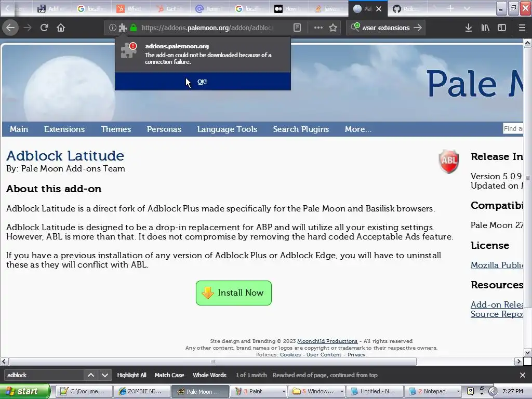Toggle reader view in address bar

(297, 28)
